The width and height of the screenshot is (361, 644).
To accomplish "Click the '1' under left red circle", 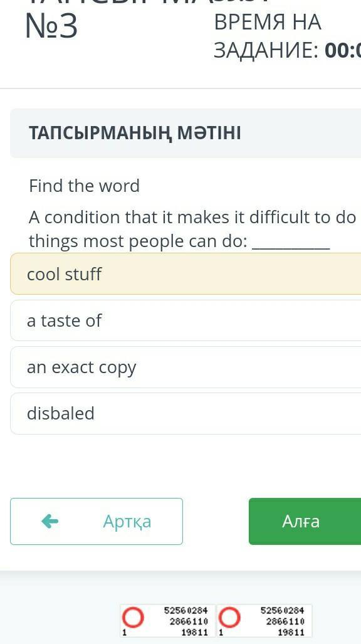I will [x=124, y=633].
